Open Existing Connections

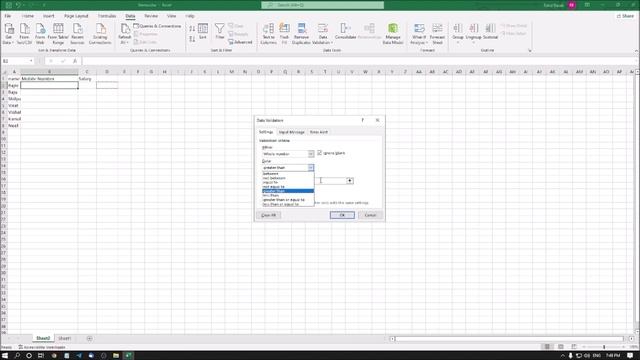(100, 34)
